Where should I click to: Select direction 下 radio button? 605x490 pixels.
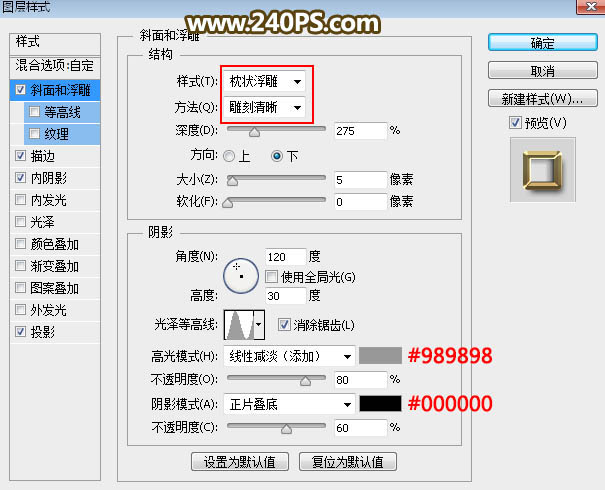pos(277,156)
